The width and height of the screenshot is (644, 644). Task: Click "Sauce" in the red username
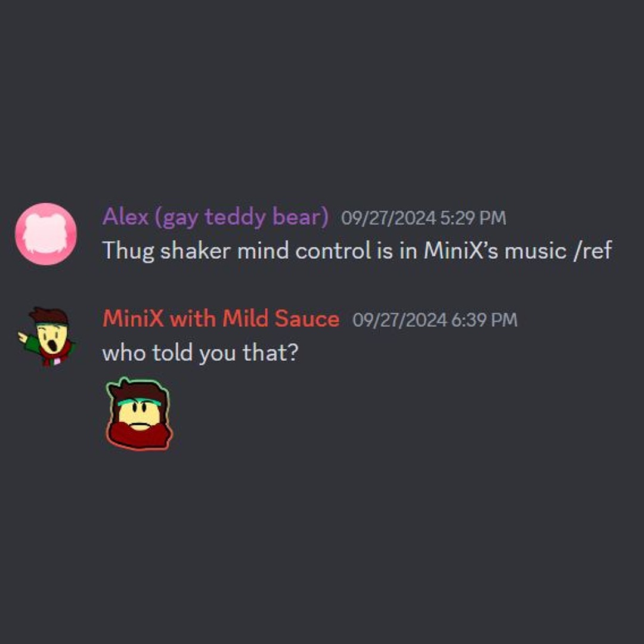307,318
